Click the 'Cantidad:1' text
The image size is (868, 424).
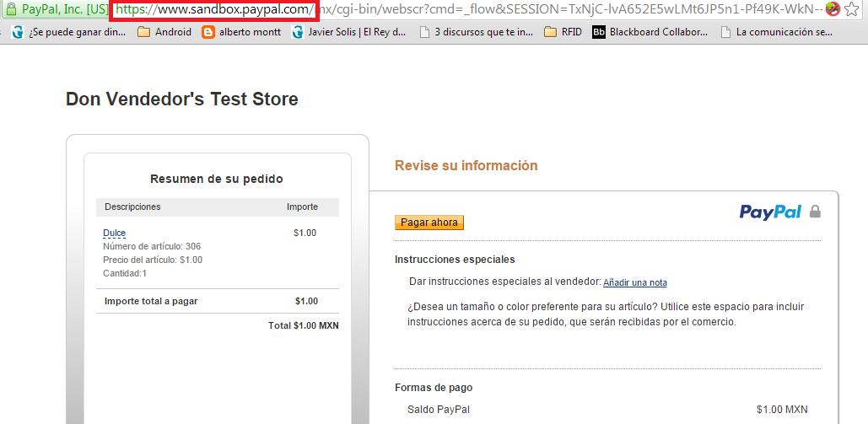125,273
